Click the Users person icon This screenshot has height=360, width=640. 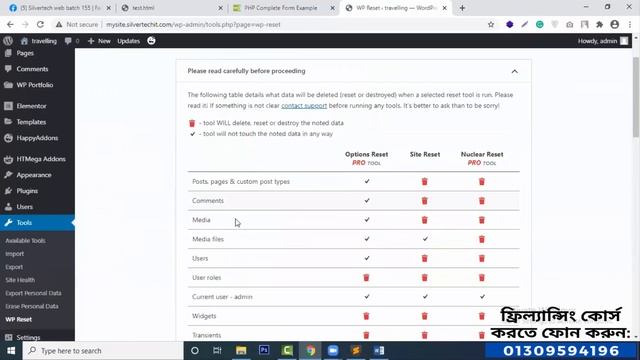(8, 207)
